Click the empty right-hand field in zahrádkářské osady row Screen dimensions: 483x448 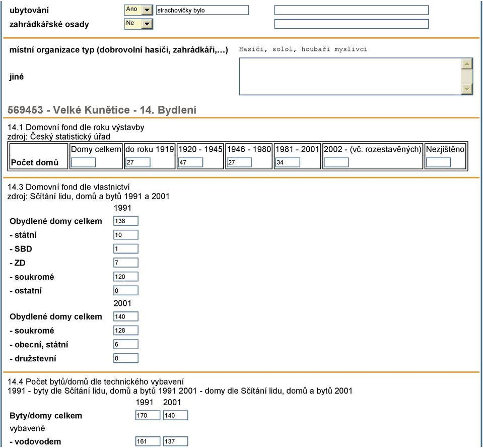coord(351,24)
